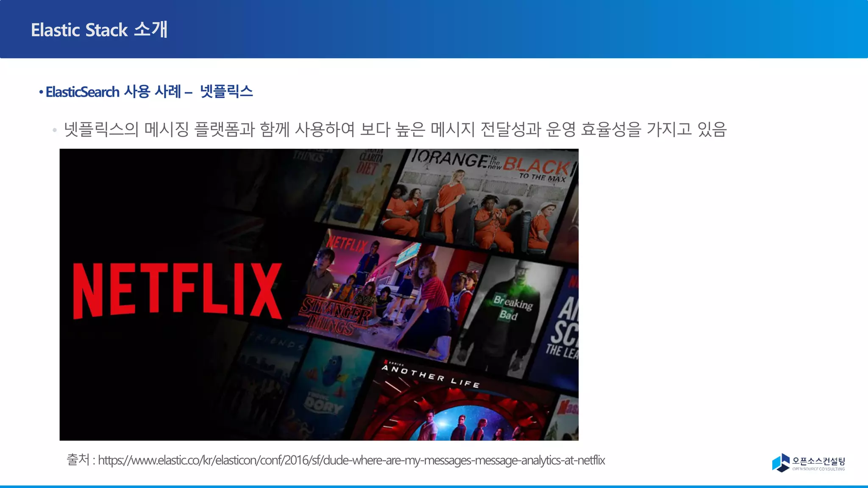Click the 오픈소스컨설팅 company name text
868x488 pixels.
(x=818, y=461)
